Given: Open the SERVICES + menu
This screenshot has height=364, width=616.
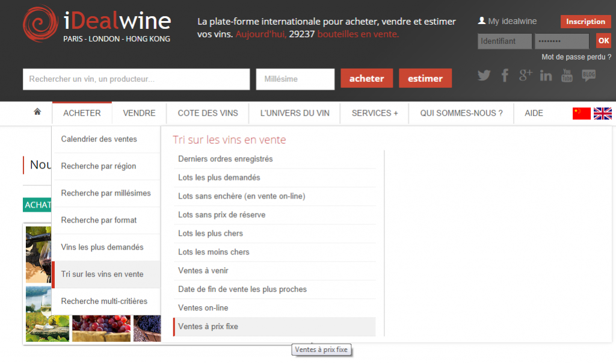Looking at the screenshot, I should (374, 113).
